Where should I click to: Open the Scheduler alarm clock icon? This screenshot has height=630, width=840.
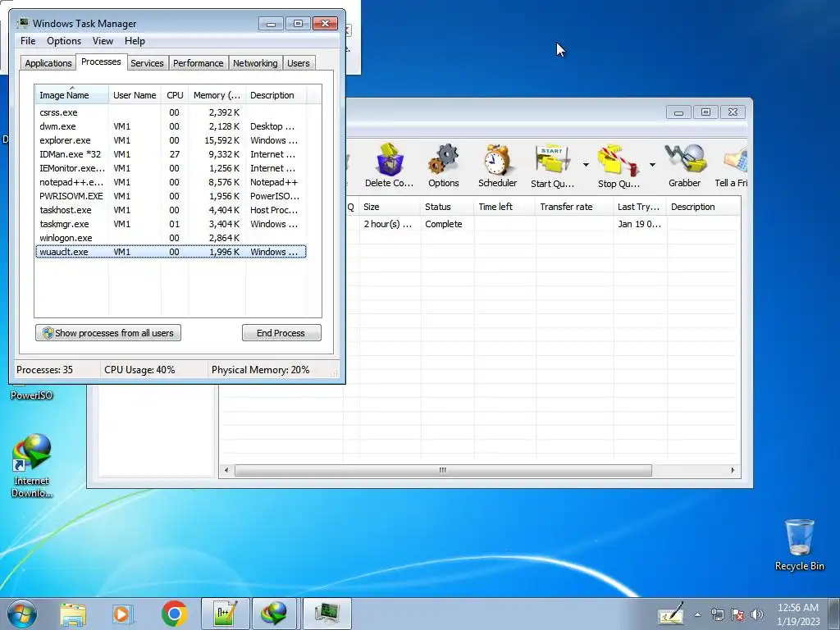coord(497,164)
